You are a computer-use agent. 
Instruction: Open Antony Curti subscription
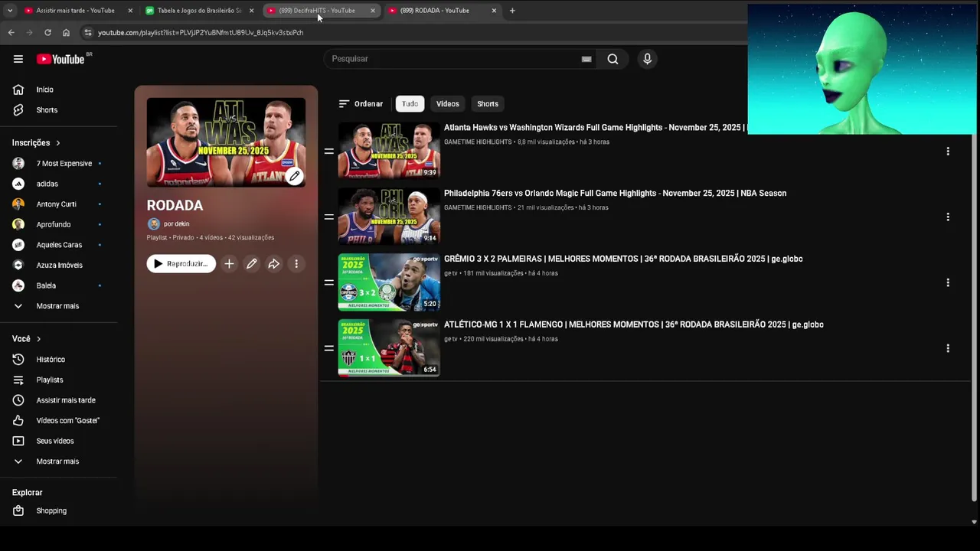pos(57,204)
